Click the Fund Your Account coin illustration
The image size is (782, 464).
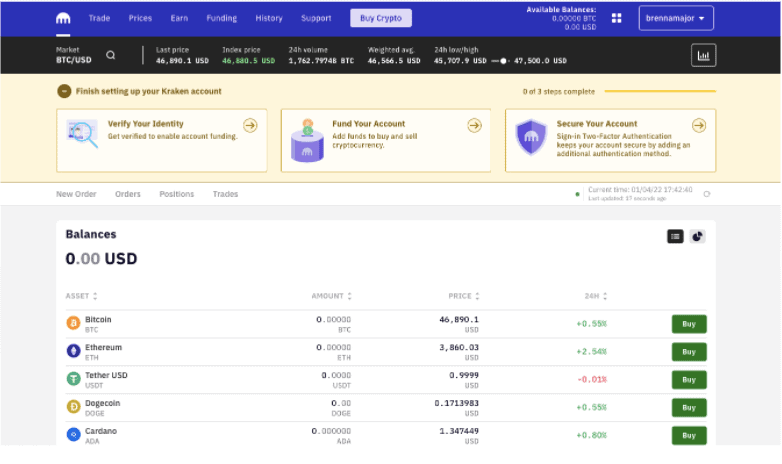(x=307, y=141)
